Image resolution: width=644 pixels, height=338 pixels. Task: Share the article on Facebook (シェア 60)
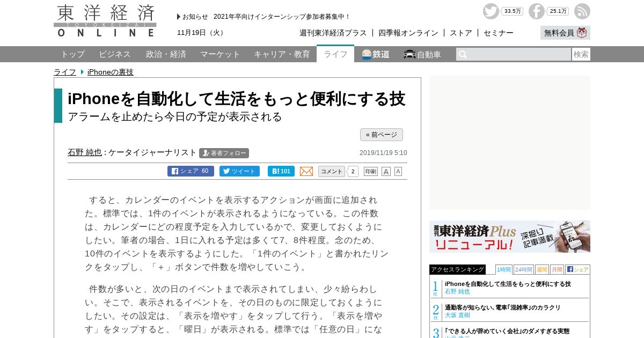191,171
